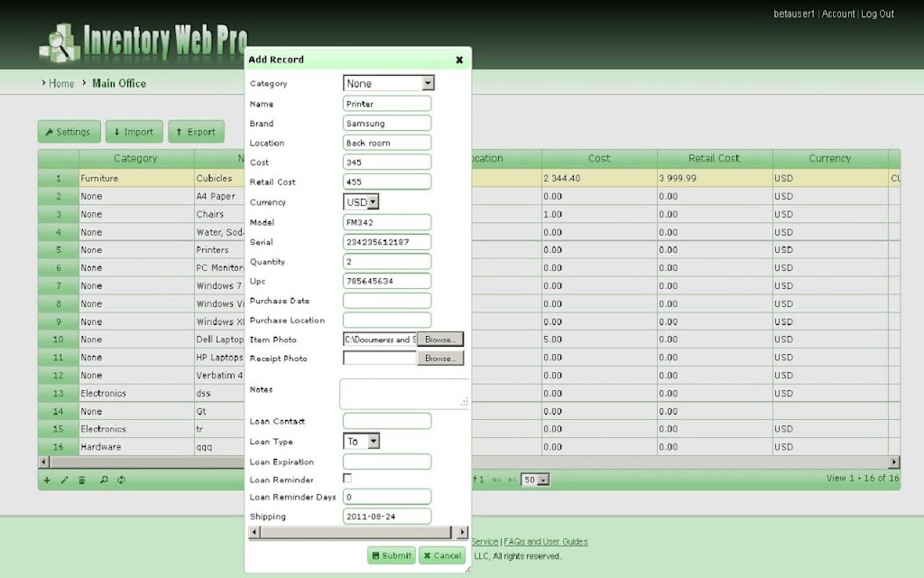Go to Home in the breadcrumb
The image size is (924, 578).
pyautogui.click(x=61, y=83)
